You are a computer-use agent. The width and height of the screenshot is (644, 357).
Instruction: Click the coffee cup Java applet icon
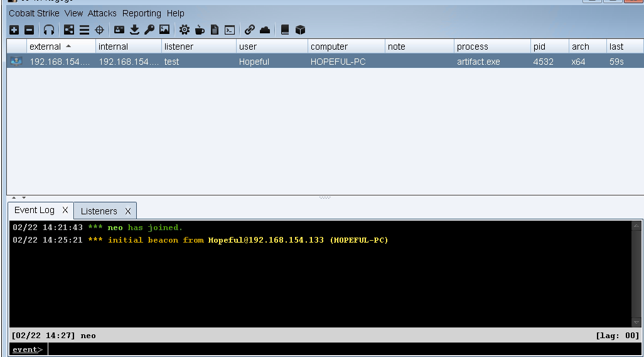200,30
